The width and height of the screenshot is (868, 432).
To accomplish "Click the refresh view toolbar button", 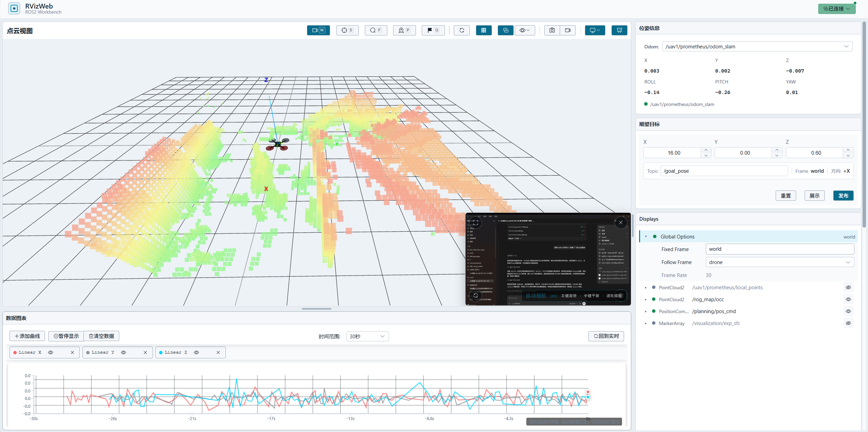I will [x=462, y=30].
